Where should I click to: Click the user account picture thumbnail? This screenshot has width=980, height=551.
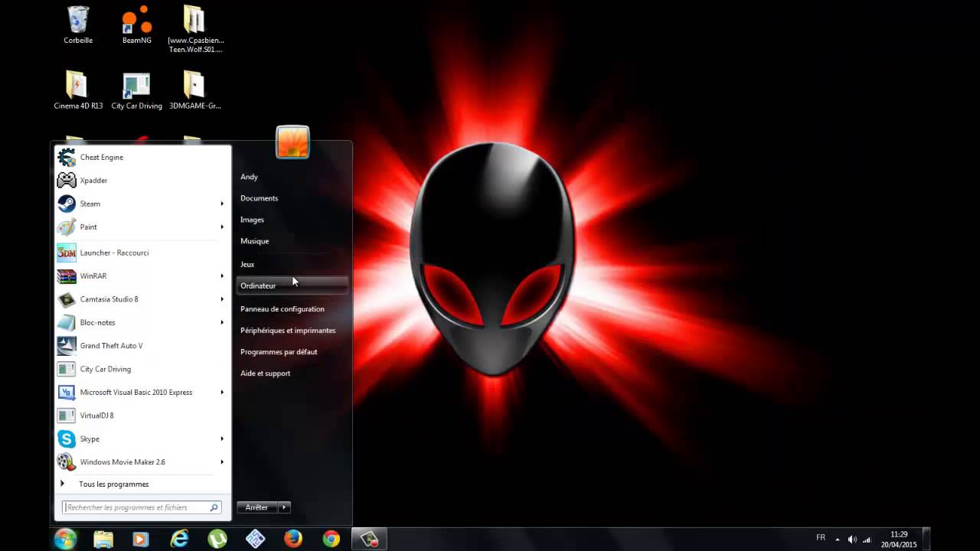(x=292, y=142)
